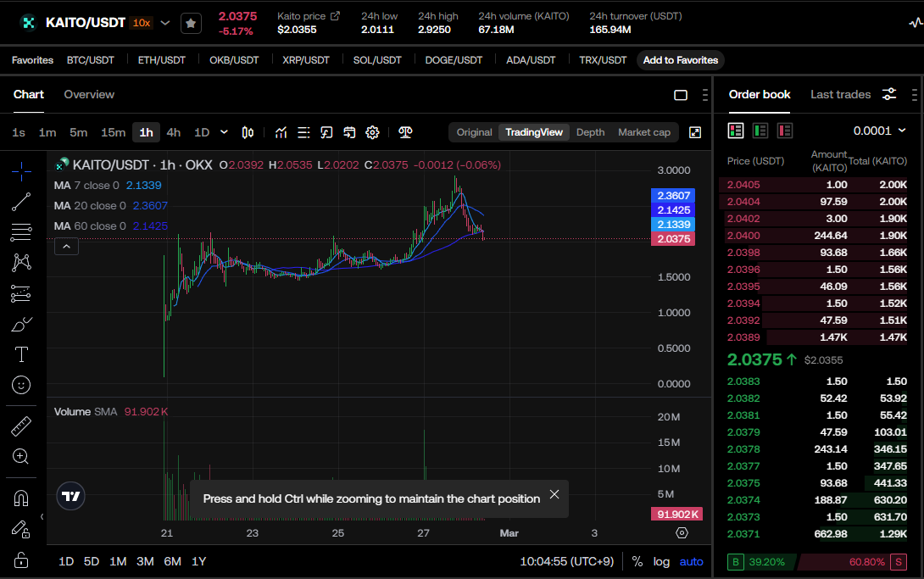
Task: Collapse the indicator legend chevron
Action: pyautogui.click(x=67, y=247)
